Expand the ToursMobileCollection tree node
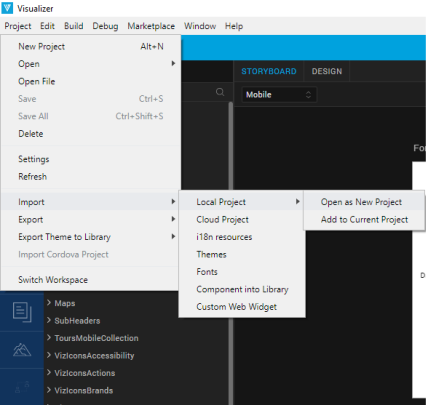Viewport: 428px width, 405px height. coord(49,338)
